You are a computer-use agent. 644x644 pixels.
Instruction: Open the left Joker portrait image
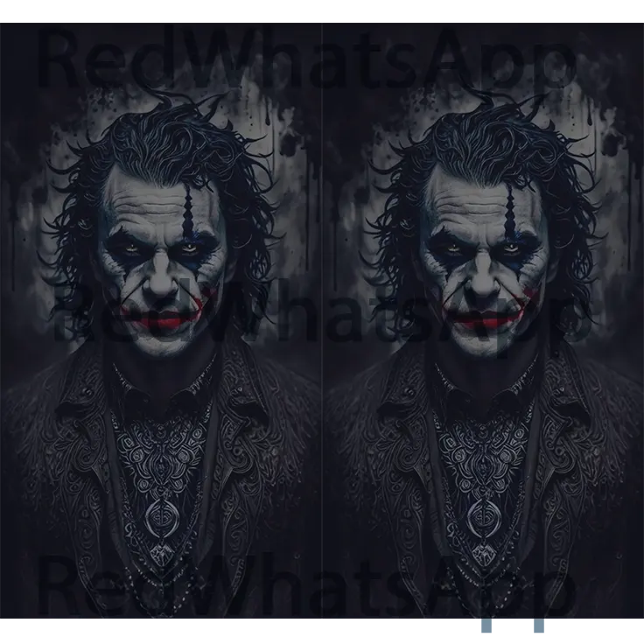pyautogui.click(x=161, y=320)
